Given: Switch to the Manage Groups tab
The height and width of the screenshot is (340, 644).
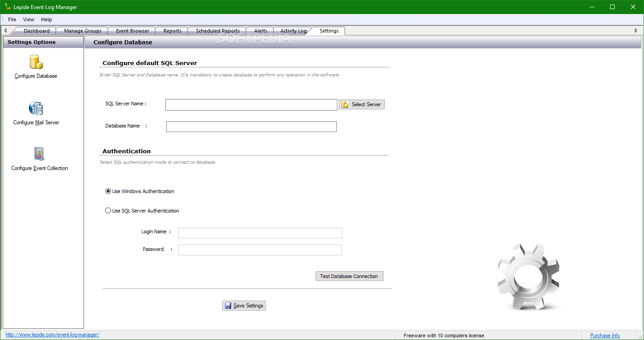Looking at the screenshot, I should pos(83,31).
